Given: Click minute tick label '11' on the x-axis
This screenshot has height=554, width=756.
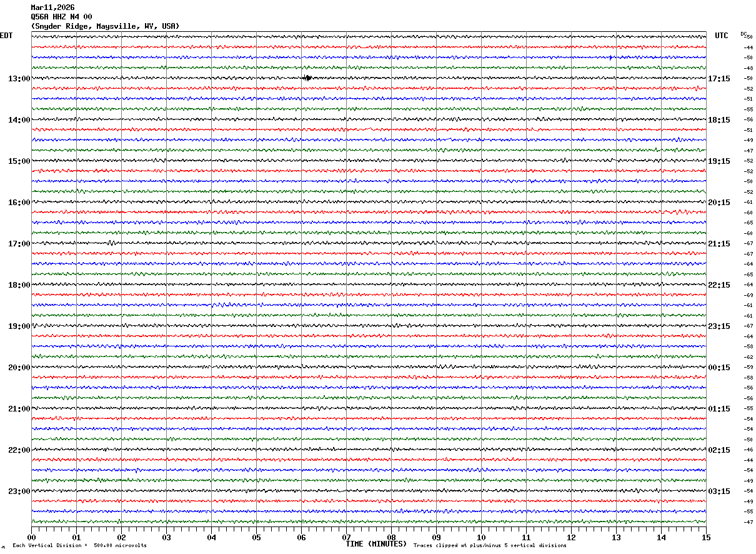Looking at the screenshot, I should [526, 537].
